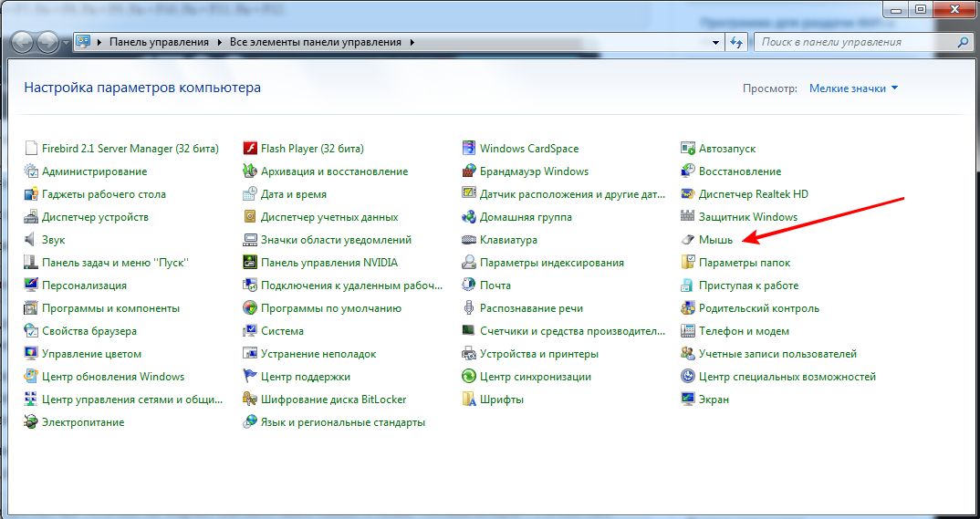Open the Центр обновления Windows link

point(113,377)
